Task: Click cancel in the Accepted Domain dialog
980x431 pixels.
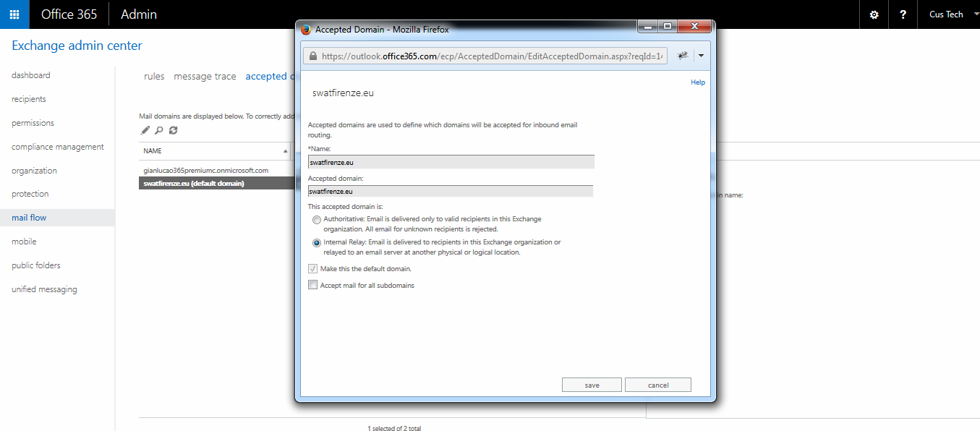Action: pos(658,385)
